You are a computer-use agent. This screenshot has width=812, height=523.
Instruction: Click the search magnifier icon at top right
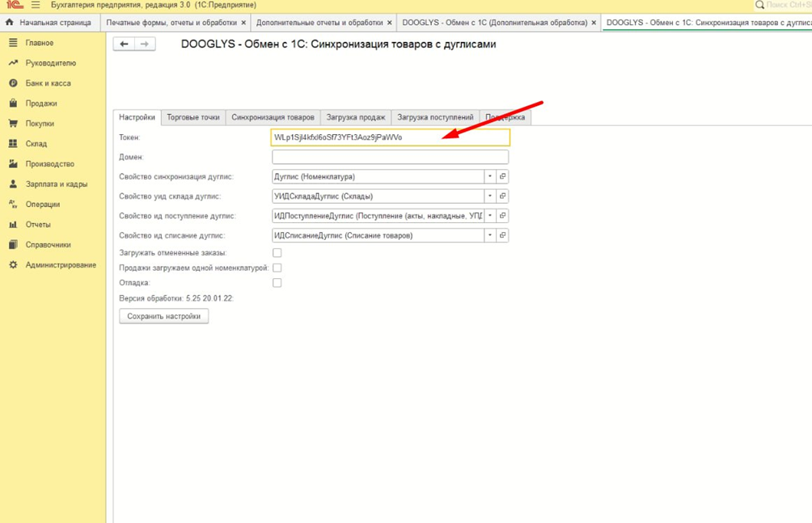(759, 5)
